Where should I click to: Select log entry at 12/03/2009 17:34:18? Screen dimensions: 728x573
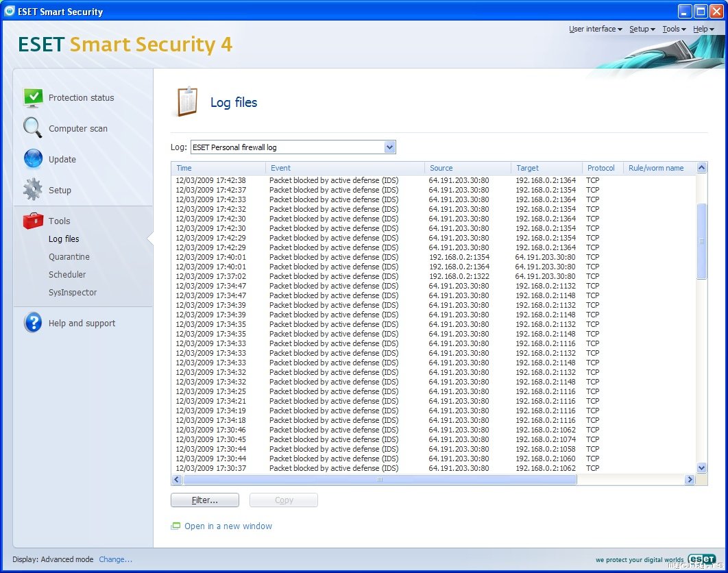(434, 420)
